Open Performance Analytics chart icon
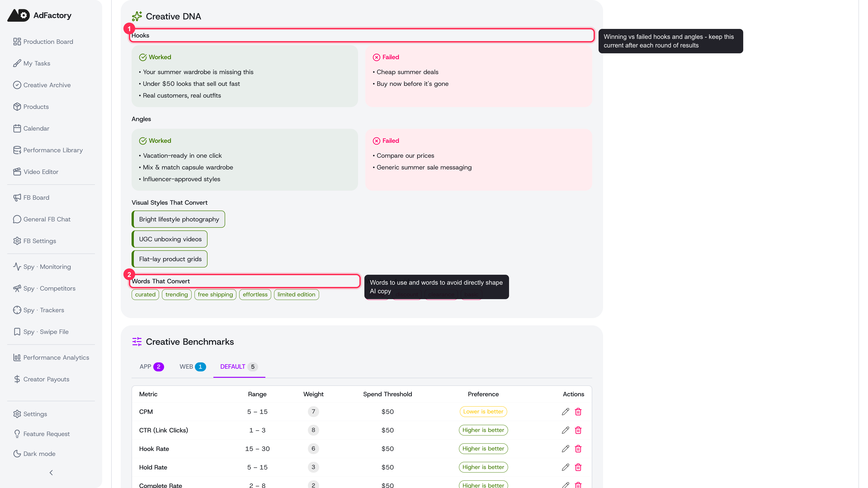 tap(17, 358)
